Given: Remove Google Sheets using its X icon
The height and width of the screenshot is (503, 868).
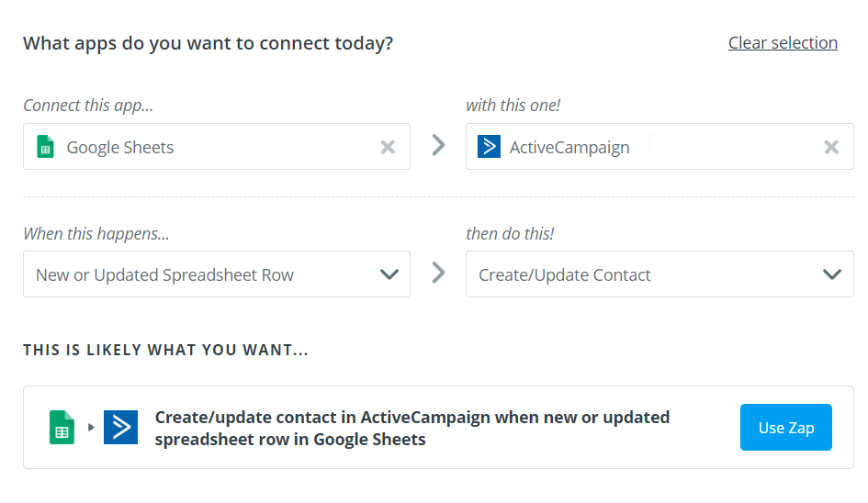Looking at the screenshot, I should coord(388,147).
